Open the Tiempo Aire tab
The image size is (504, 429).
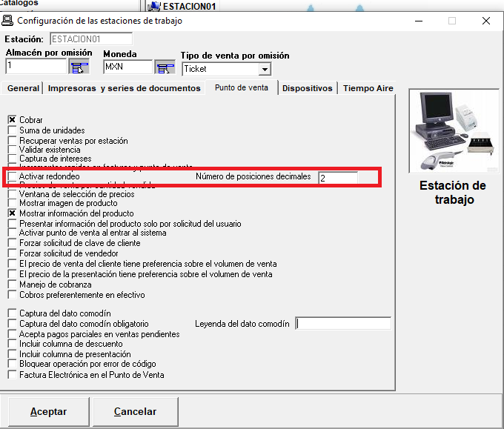368,88
